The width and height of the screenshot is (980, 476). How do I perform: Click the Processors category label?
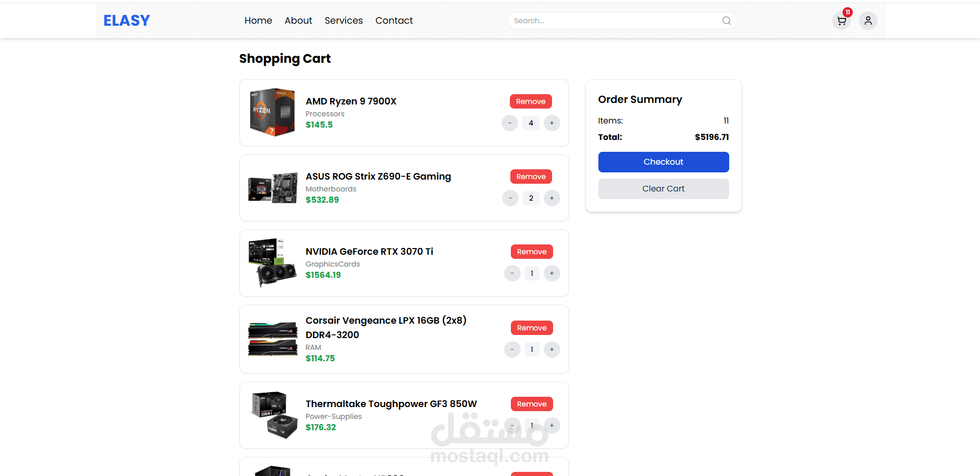point(325,114)
